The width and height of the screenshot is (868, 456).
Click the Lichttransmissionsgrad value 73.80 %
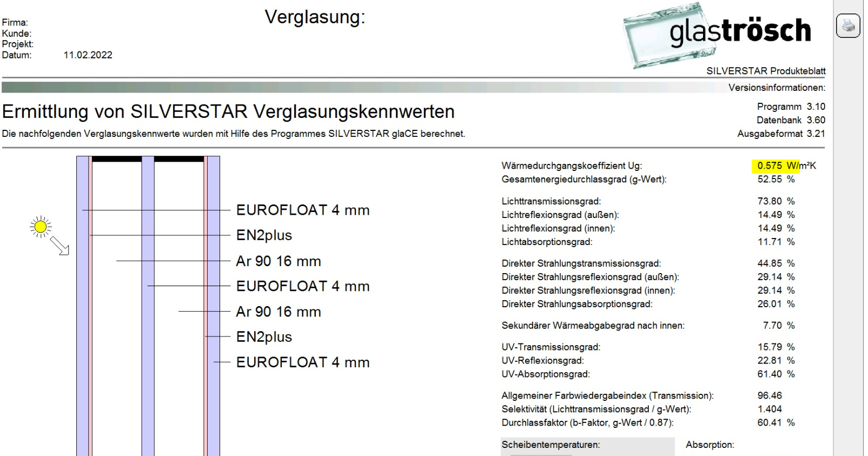click(x=776, y=201)
